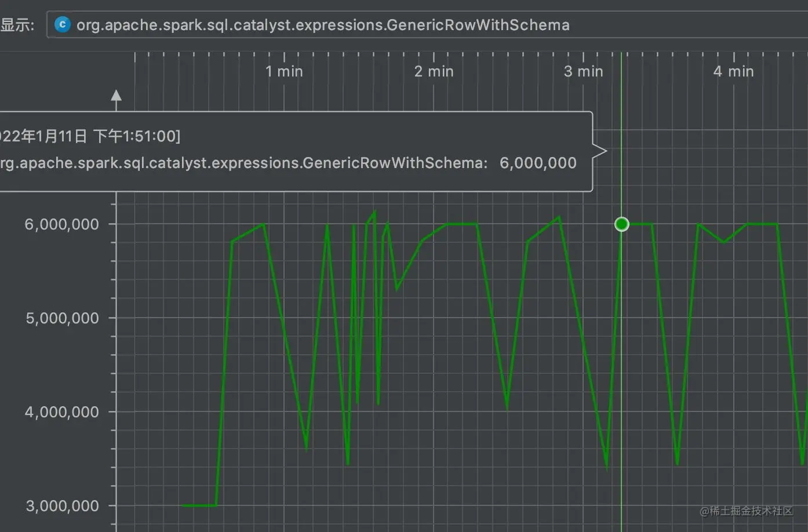Click the GenericRowWithSchema class name field
808x532 pixels.
click(x=427, y=25)
